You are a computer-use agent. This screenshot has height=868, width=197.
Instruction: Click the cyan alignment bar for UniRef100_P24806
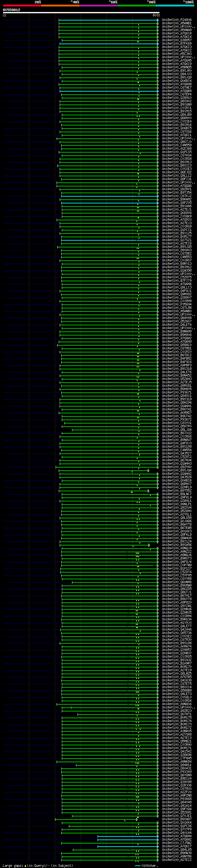click(x=108, y=20)
